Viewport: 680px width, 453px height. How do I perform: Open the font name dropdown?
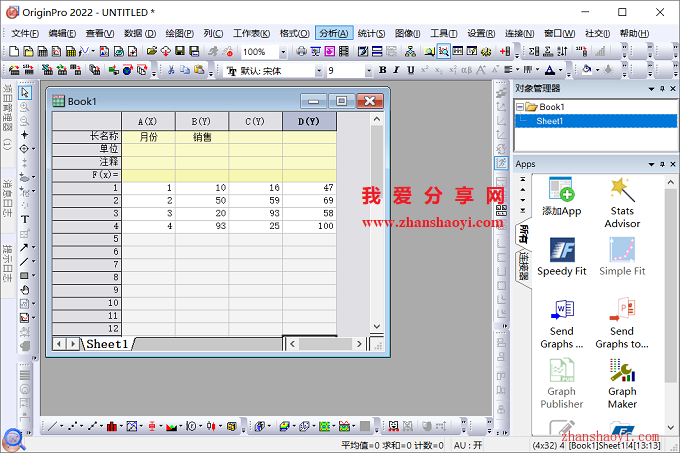[x=319, y=71]
